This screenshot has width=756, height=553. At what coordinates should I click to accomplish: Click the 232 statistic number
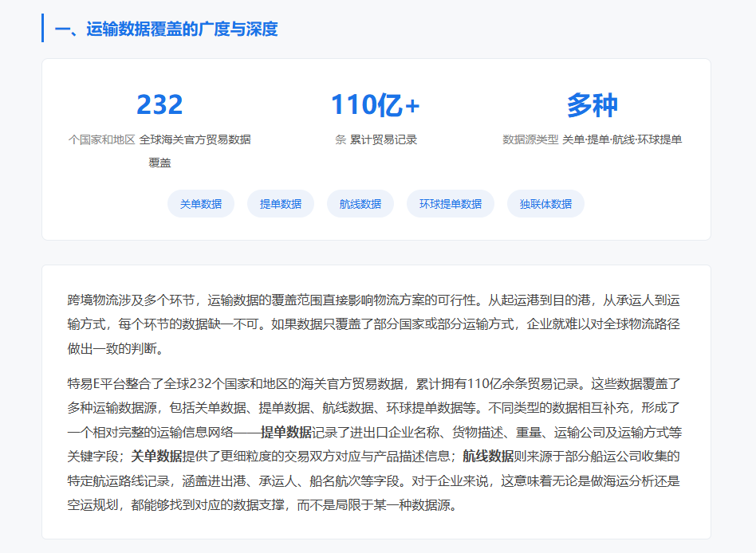pos(159,104)
